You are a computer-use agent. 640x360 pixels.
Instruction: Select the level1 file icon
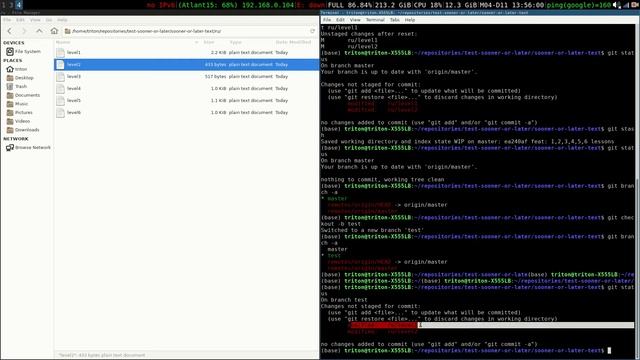click(x=60, y=53)
